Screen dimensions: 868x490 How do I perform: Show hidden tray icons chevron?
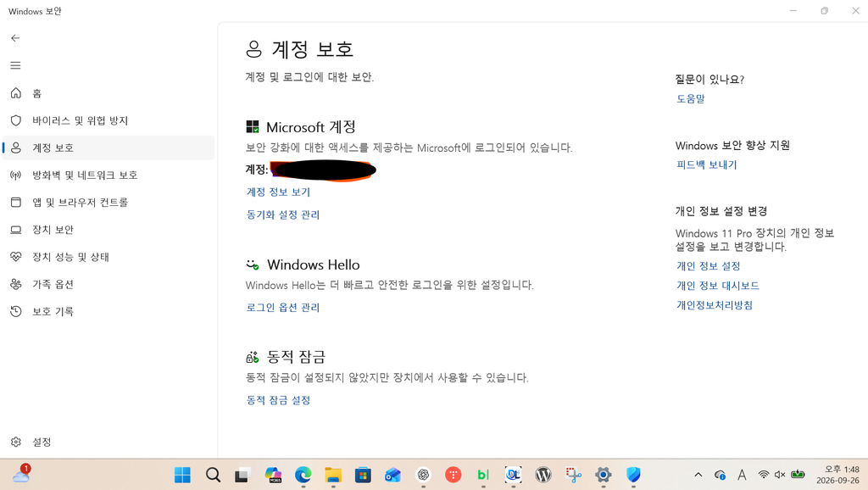click(x=698, y=475)
